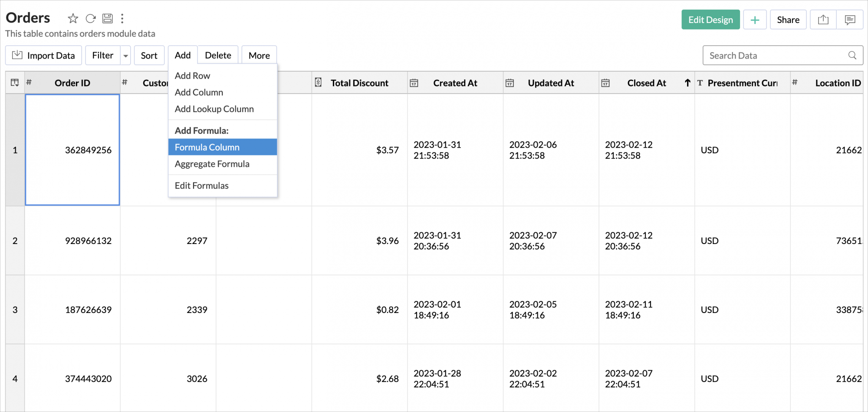
Task: Open the More dropdown menu
Action: (259, 56)
